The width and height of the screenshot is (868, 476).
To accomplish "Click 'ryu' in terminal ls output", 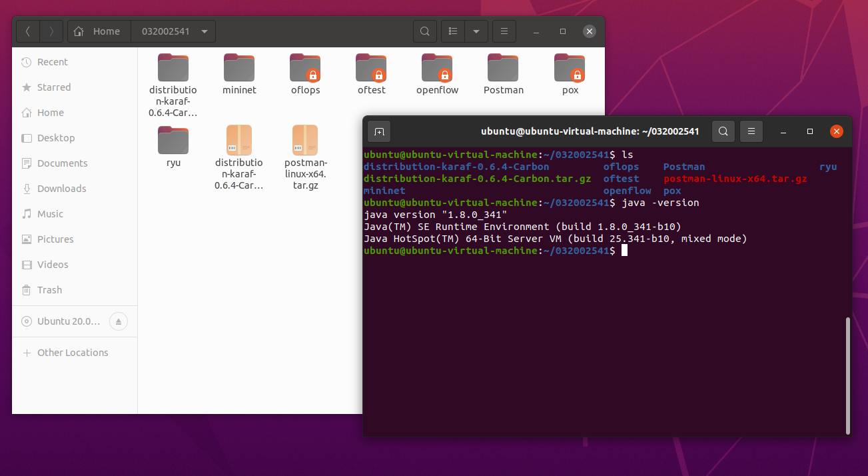I will tap(828, 167).
